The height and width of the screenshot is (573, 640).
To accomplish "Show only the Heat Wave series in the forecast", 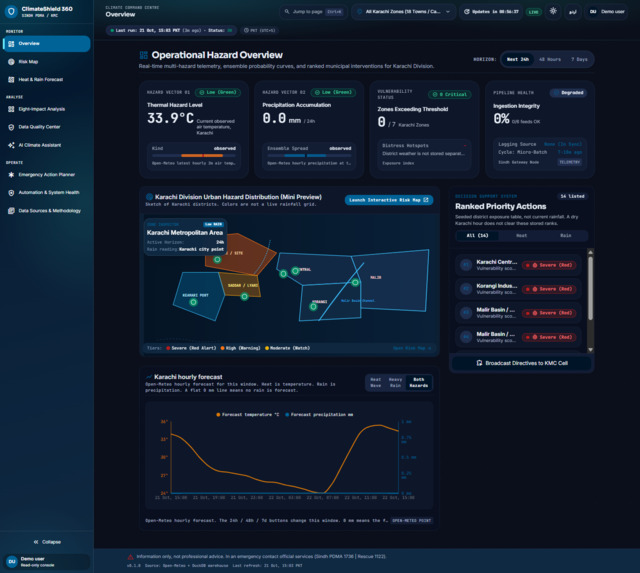I will click(x=376, y=382).
